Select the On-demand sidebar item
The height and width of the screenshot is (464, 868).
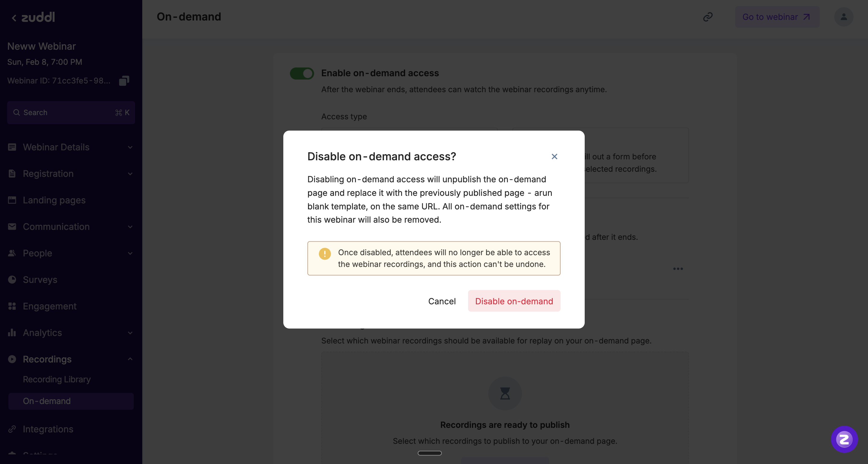47,401
